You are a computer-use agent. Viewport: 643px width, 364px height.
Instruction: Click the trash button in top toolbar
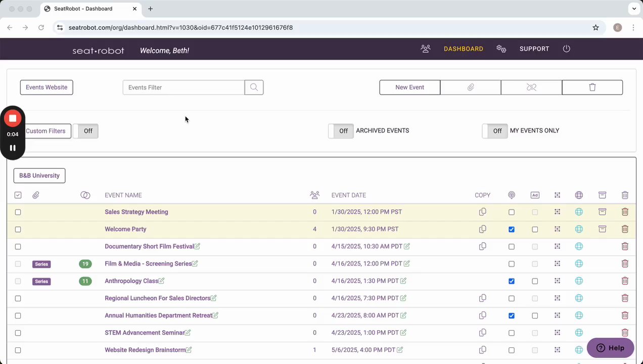pyautogui.click(x=592, y=87)
